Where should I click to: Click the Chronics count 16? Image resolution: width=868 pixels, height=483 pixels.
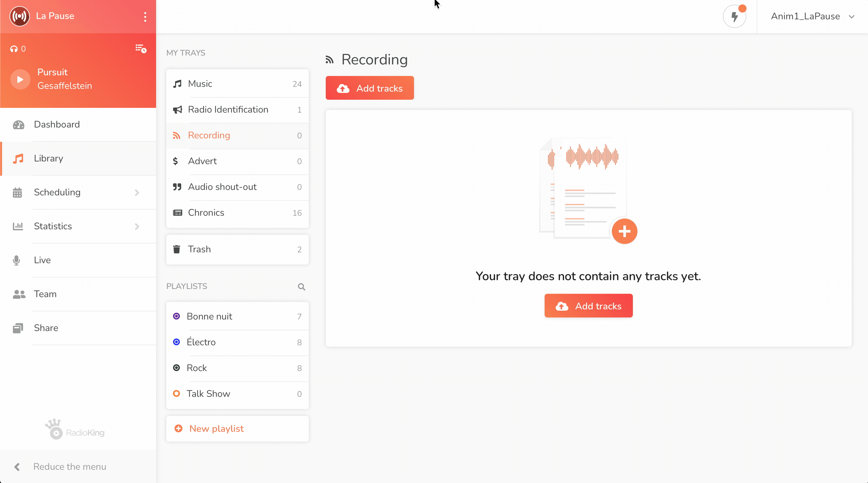click(297, 213)
